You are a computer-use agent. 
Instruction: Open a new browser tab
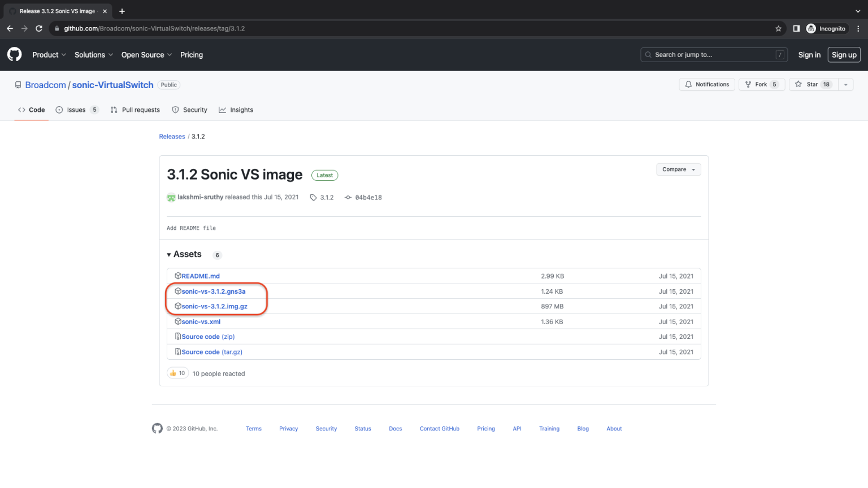point(122,11)
